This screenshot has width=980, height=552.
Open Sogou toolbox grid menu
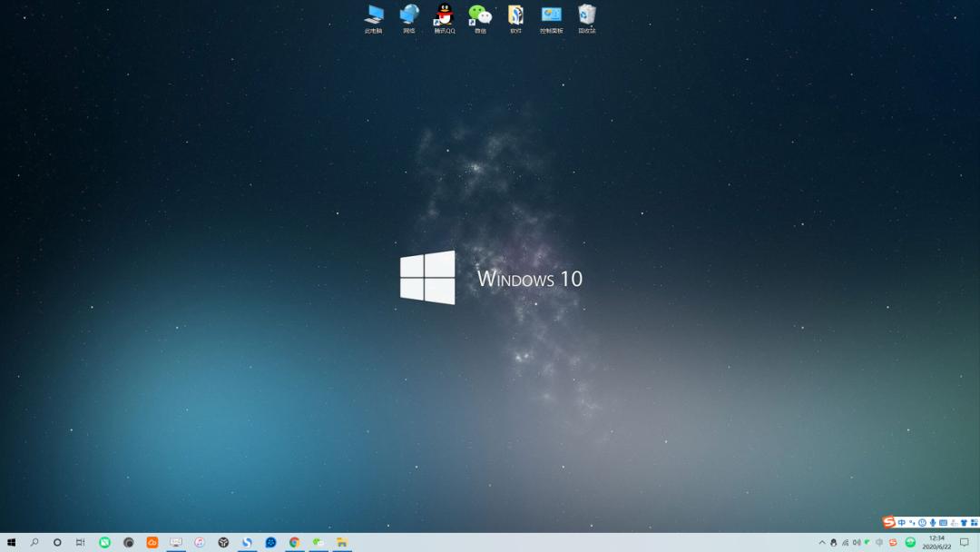(x=974, y=523)
